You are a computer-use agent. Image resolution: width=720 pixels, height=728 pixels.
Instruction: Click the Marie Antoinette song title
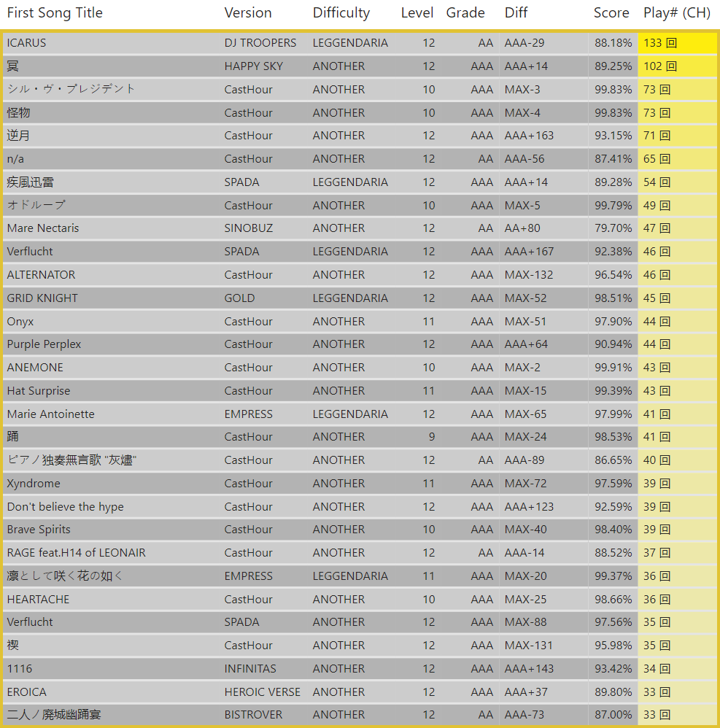[51, 414]
